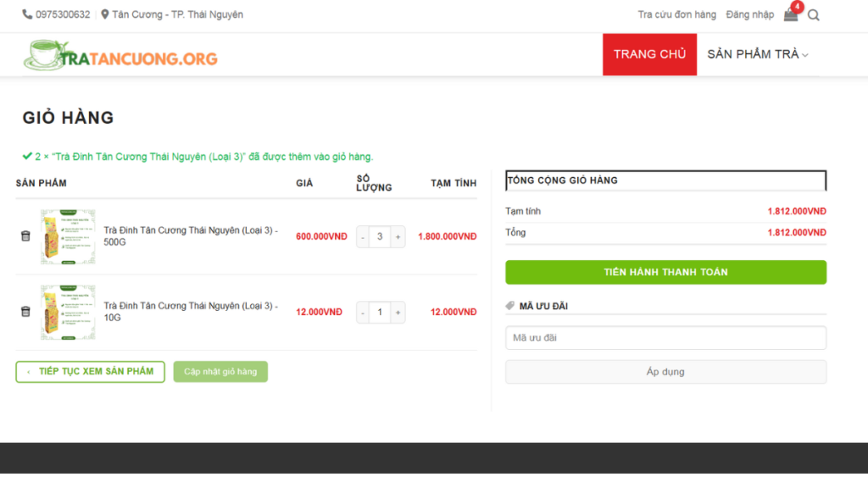Click the MÃ ƯU ĐÃI tag icon
The height and width of the screenshot is (488, 868).
(x=509, y=305)
